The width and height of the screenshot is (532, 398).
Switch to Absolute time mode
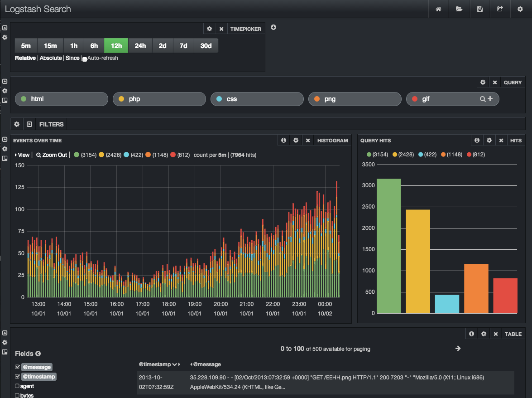pos(50,58)
